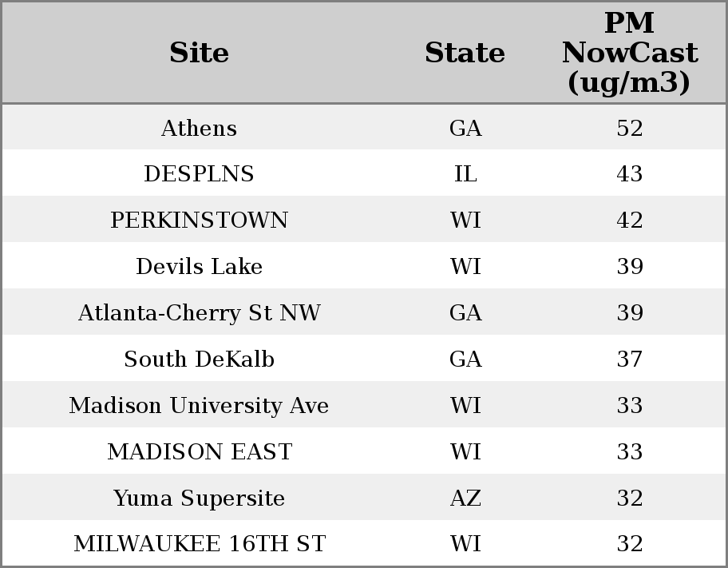Click the 37 NowCast value
The width and height of the screenshot is (728, 568).
[x=629, y=359]
